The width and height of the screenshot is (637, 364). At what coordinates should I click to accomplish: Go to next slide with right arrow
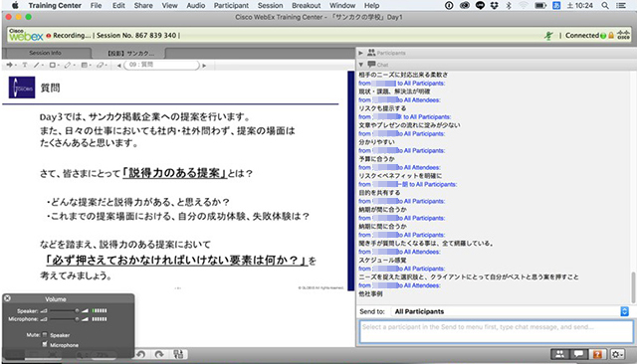[204, 66]
